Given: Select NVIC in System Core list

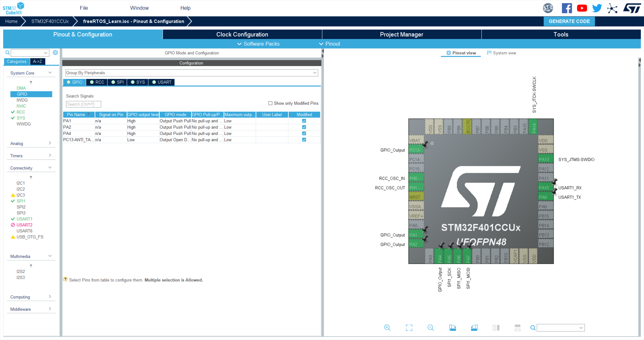Looking at the screenshot, I should [x=21, y=106].
